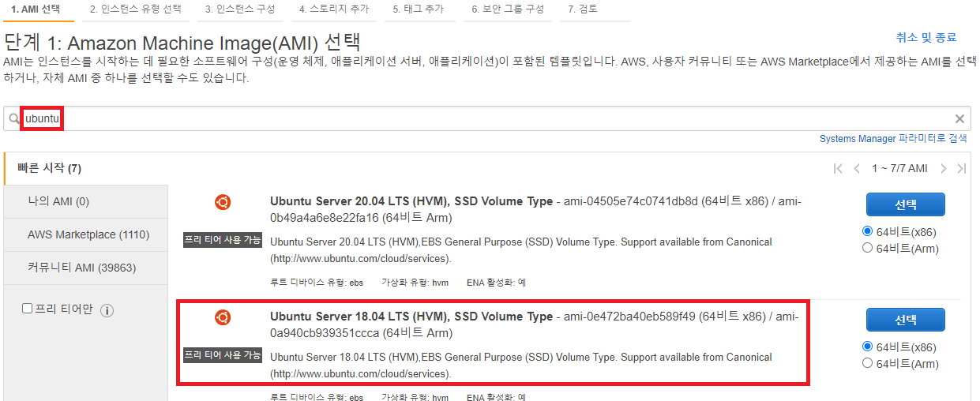Click the Ubuntu Server 20.04 LTS title
Screen dimensions: 980x401
tap(411, 201)
